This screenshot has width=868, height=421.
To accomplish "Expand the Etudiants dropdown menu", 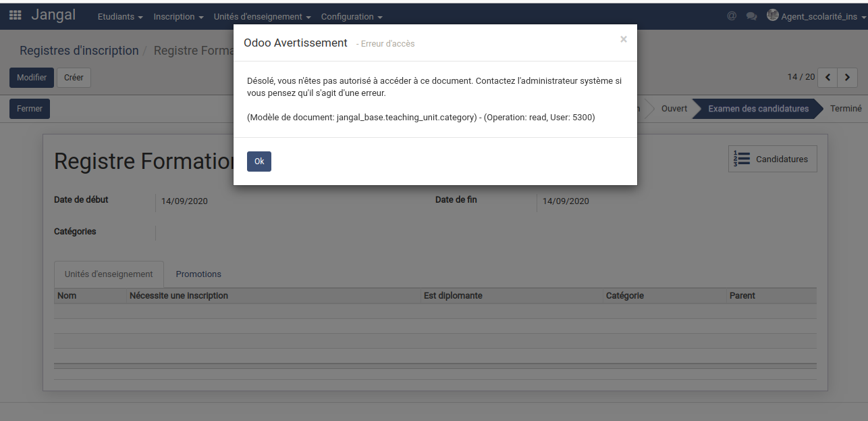I will (x=120, y=16).
